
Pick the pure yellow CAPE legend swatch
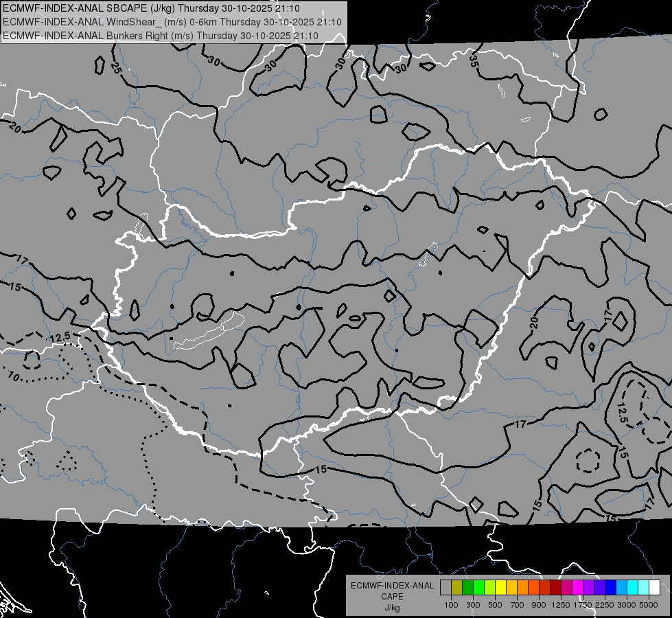500,587
